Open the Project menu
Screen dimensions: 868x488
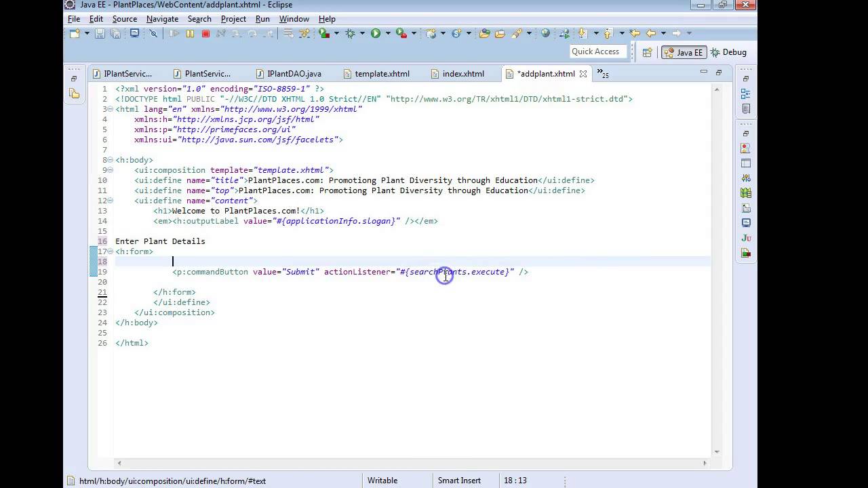(x=233, y=19)
